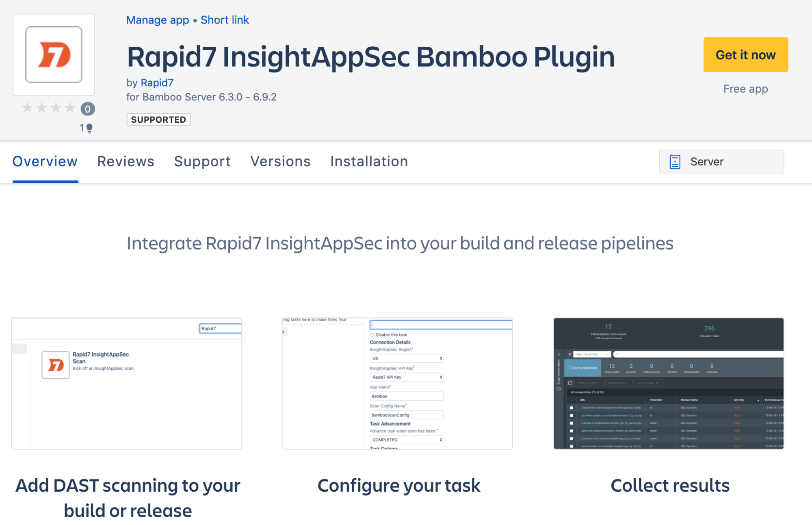The height and width of the screenshot is (525, 812).
Task: Open the Short link hyperlink
Action: pos(225,20)
